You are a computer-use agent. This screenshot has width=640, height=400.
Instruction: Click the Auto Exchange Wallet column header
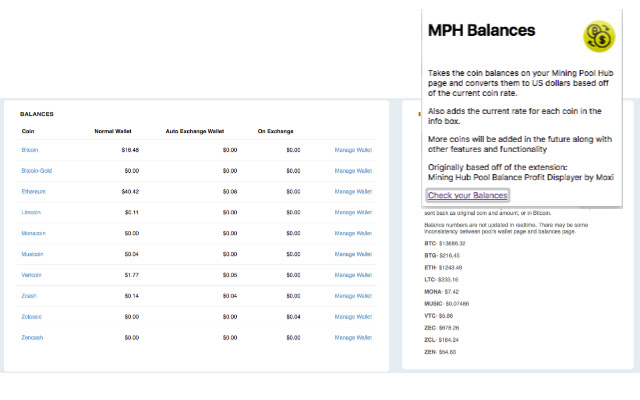pos(195,131)
